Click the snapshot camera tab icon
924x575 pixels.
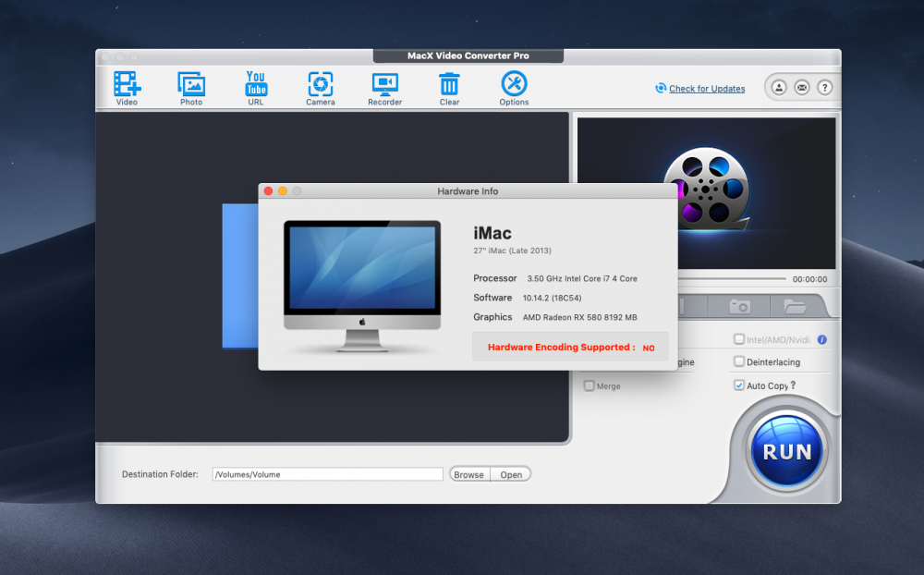(739, 307)
